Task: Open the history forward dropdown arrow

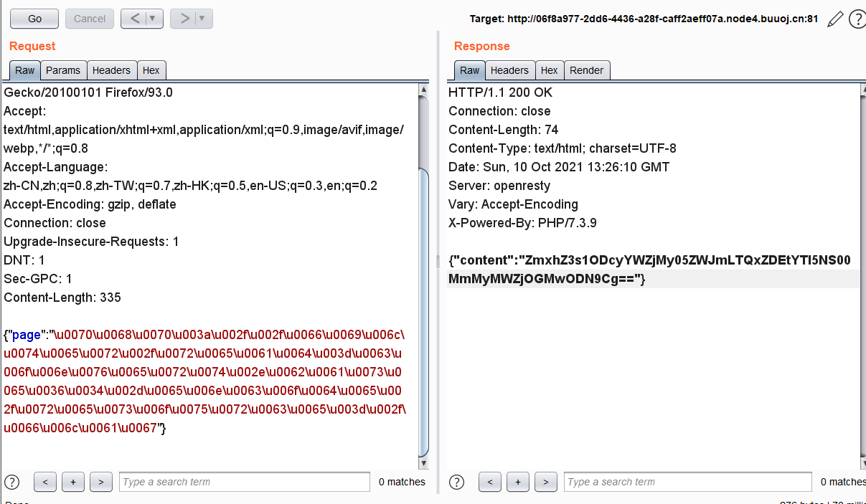Action: coord(202,19)
